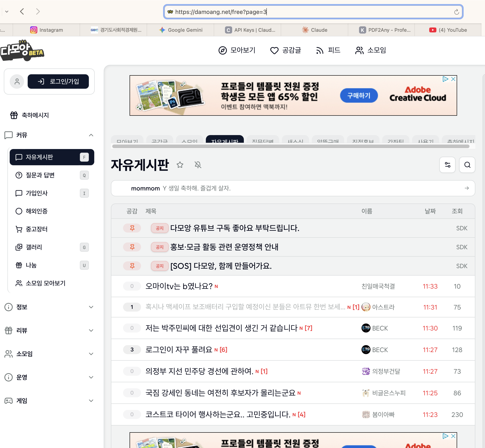
Task: Expand the 게임 sidebar section
Action: click(x=49, y=401)
